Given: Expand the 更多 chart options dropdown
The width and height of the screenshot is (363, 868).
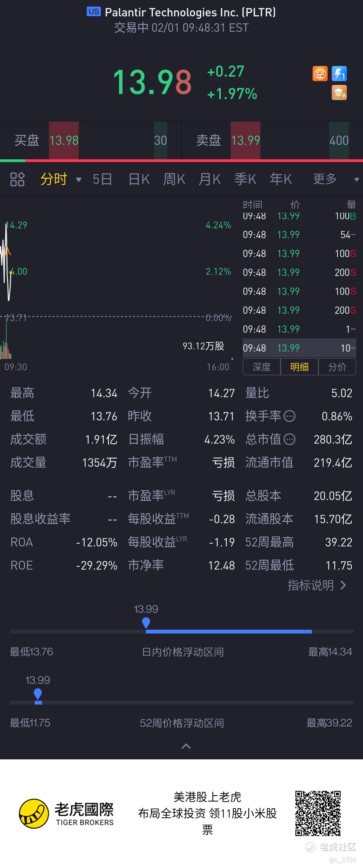Looking at the screenshot, I should tap(357, 180).
